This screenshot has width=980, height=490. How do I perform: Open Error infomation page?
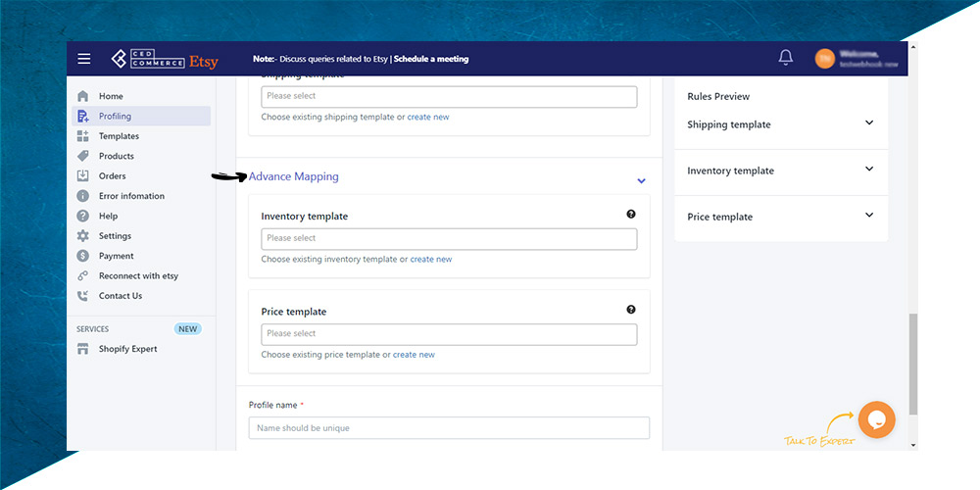click(131, 196)
